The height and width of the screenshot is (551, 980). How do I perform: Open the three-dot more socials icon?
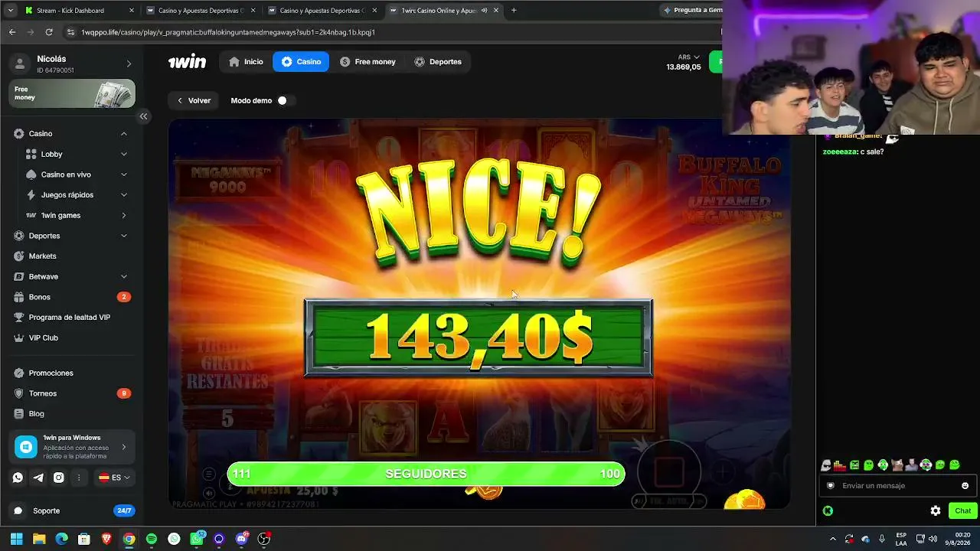(79, 478)
